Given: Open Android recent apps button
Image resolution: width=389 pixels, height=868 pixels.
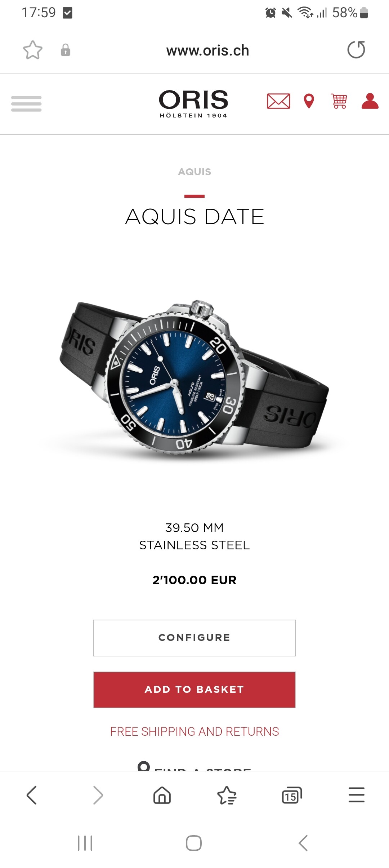Looking at the screenshot, I should [x=85, y=843].
